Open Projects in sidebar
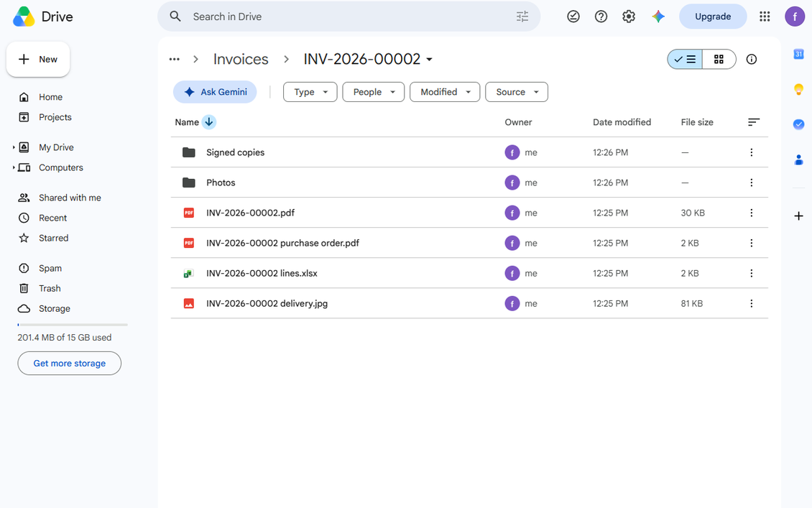 click(55, 117)
